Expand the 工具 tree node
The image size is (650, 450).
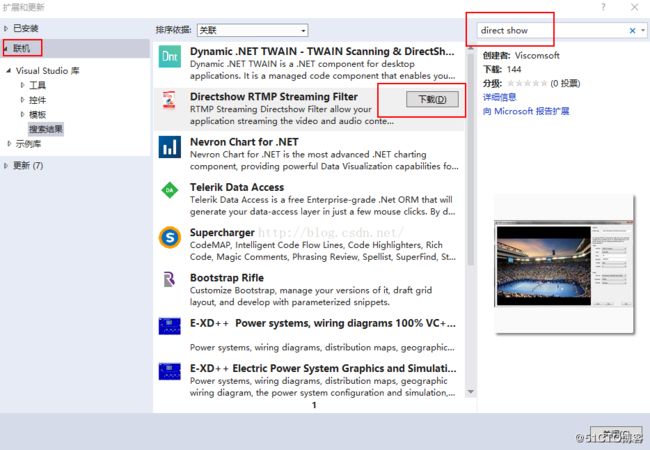[22, 85]
